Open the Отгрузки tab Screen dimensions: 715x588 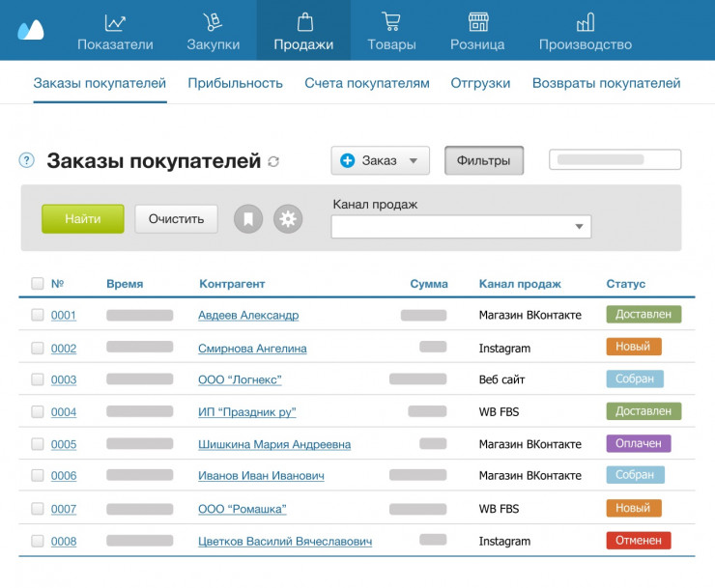tap(480, 83)
